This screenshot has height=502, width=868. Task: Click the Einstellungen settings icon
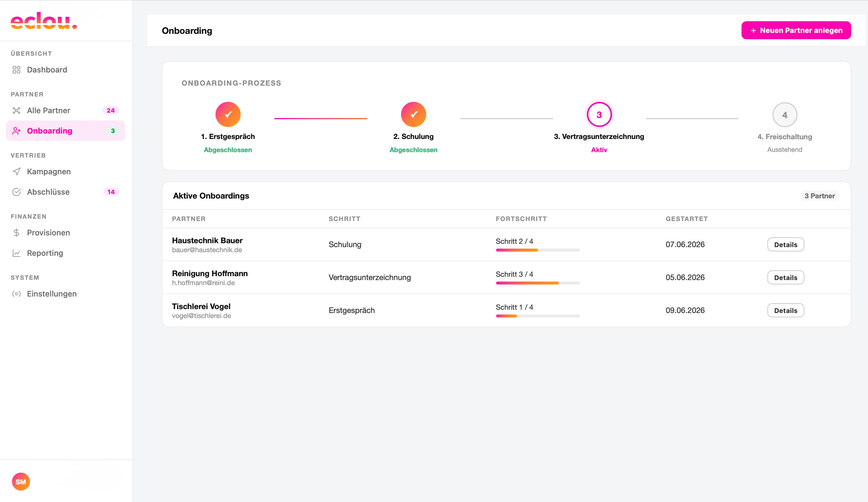click(x=16, y=294)
